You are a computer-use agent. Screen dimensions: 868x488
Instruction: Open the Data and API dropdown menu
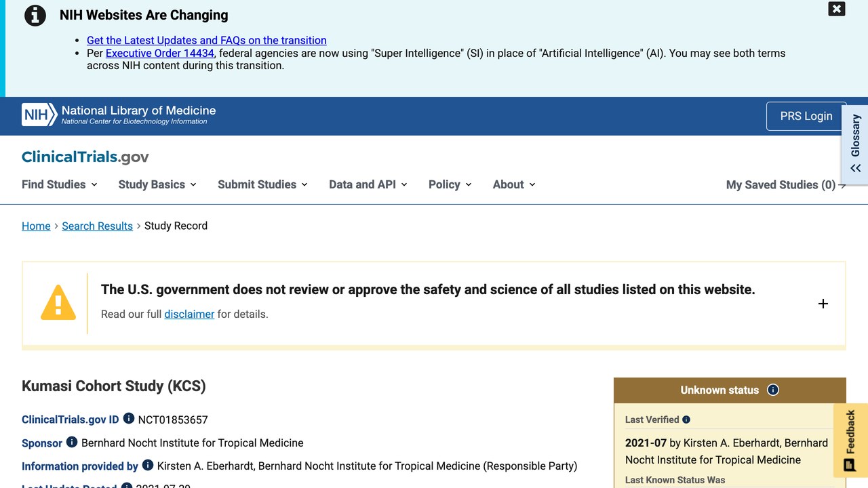coord(368,184)
